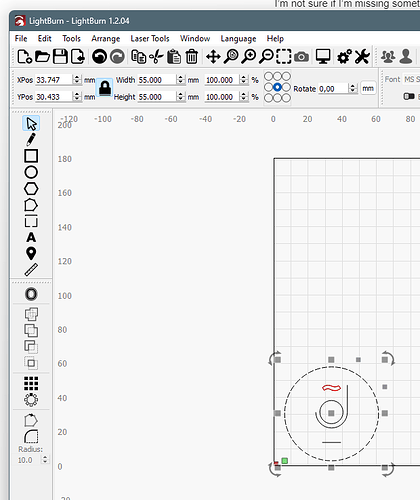Click the Zoom in magnifier

click(x=248, y=56)
